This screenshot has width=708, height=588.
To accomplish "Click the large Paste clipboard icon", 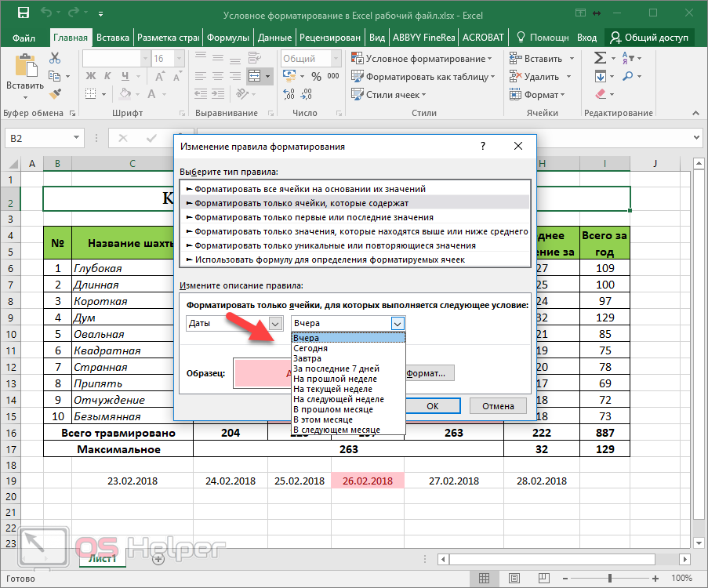I will pyautogui.click(x=26, y=67).
